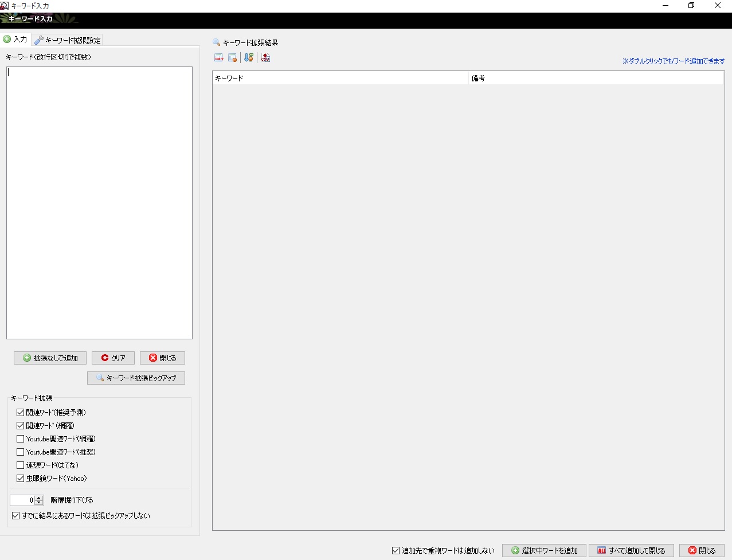Click the delete selected row toolbar icon
Image resolution: width=732 pixels, height=560 pixels.
[x=218, y=57]
